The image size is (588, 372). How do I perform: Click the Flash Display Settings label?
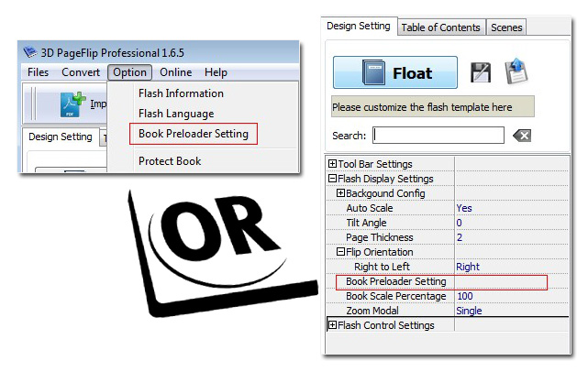[x=385, y=179]
